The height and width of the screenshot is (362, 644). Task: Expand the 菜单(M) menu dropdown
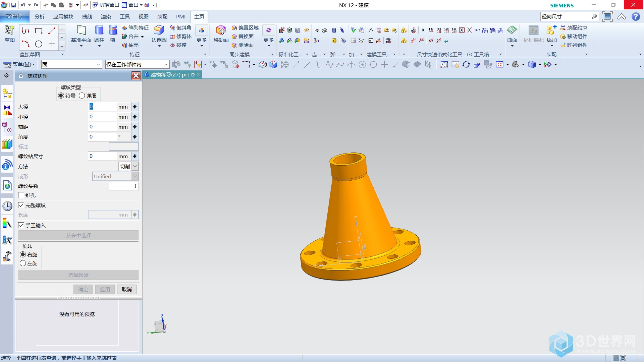19,64
